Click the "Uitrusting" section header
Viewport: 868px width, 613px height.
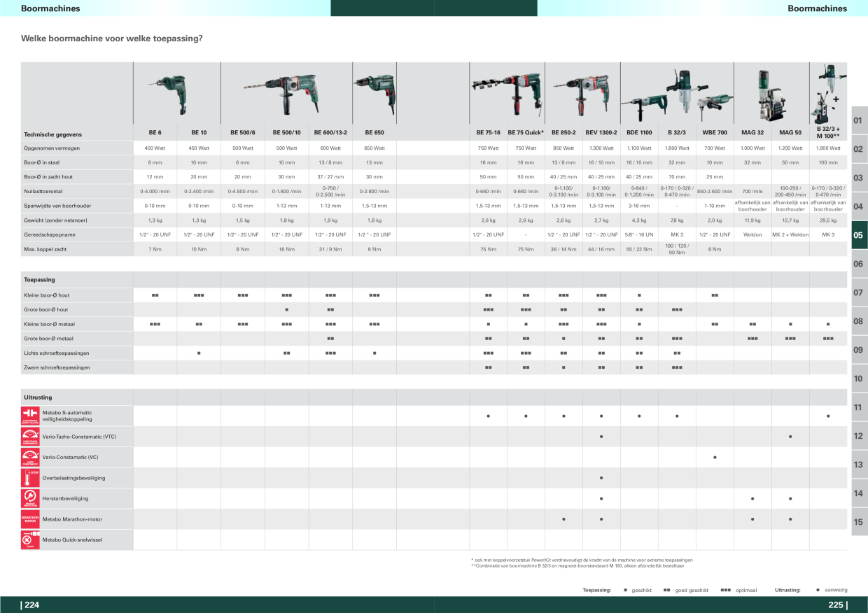click(x=38, y=397)
